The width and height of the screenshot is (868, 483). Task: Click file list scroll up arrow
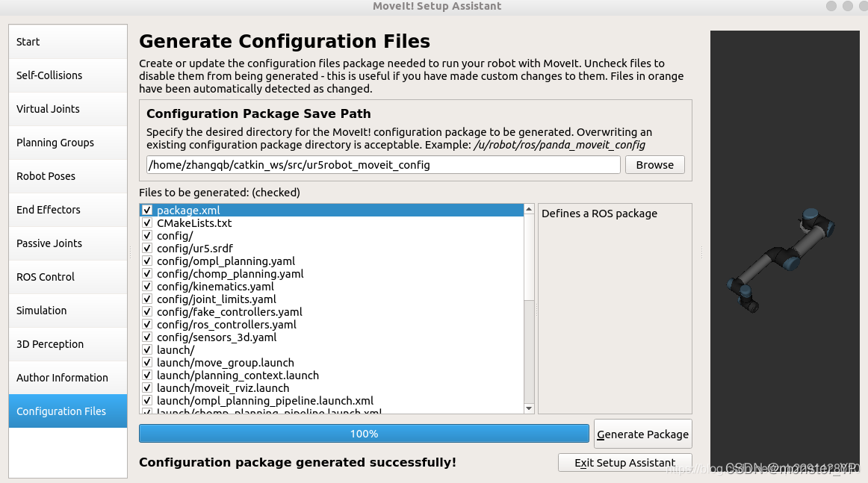(529, 209)
